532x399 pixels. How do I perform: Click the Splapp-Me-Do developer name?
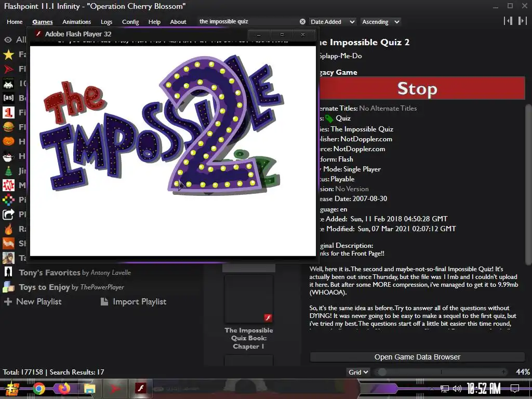[340, 56]
